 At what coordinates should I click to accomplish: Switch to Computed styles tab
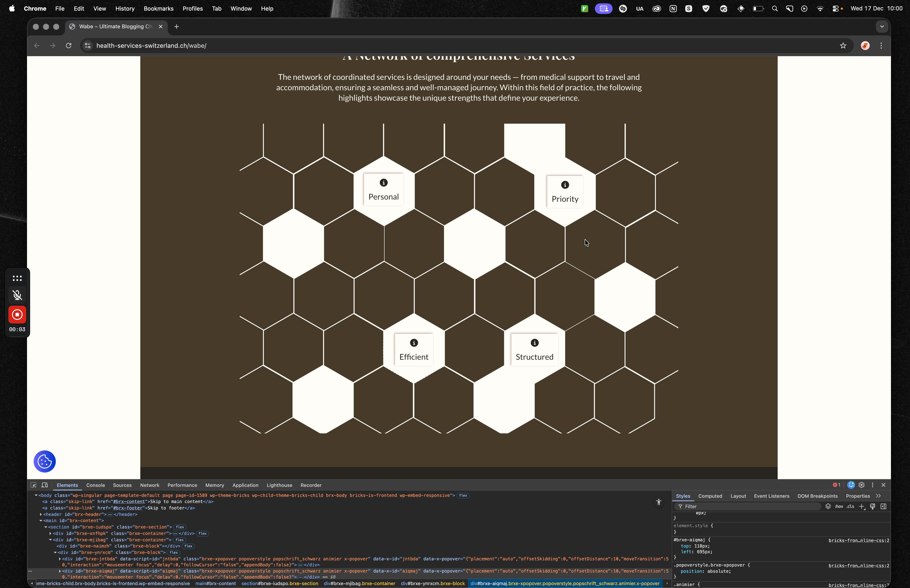(x=710, y=496)
